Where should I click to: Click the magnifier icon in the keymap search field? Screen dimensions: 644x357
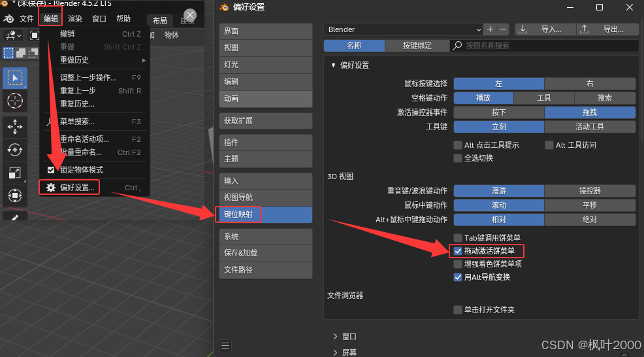click(457, 46)
